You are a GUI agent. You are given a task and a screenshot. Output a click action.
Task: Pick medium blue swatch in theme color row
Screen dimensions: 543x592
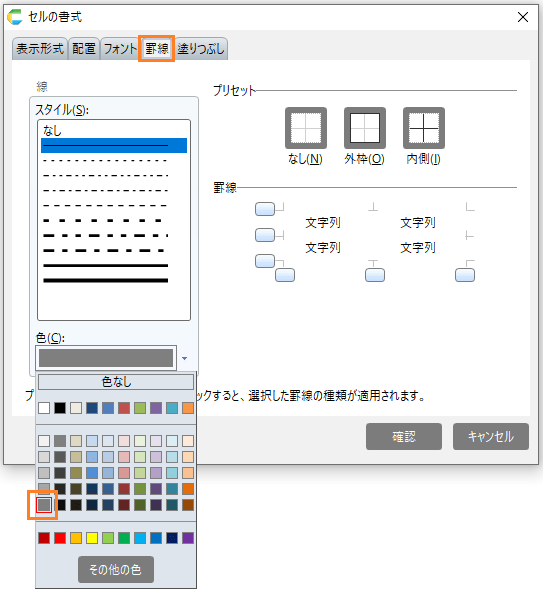click(x=108, y=408)
